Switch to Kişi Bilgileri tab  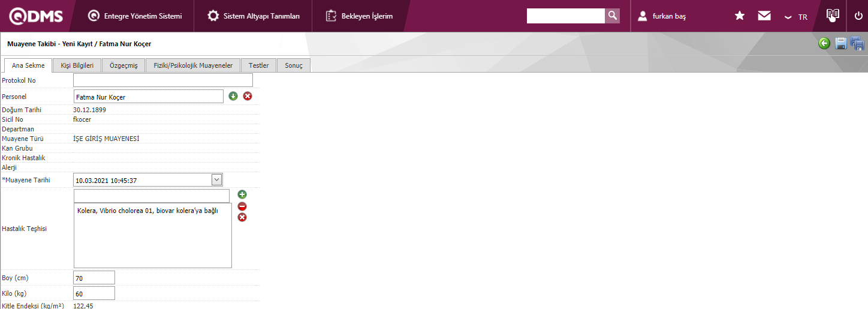(77, 65)
